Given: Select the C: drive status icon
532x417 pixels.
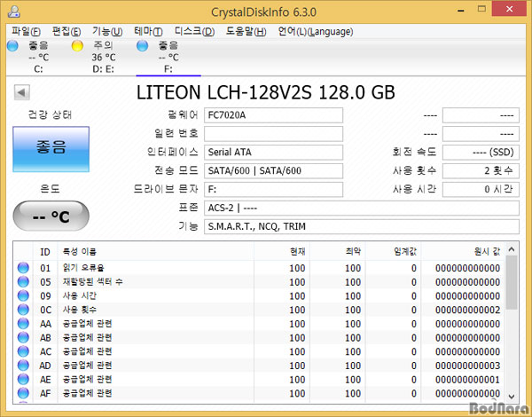Looking at the screenshot, I should tap(12, 45).
